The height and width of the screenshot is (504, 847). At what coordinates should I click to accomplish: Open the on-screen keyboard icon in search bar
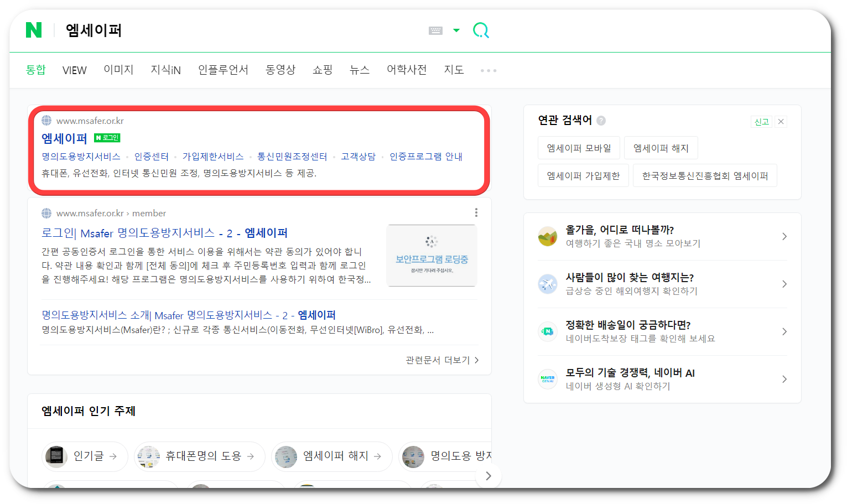pyautogui.click(x=434, y=30)
